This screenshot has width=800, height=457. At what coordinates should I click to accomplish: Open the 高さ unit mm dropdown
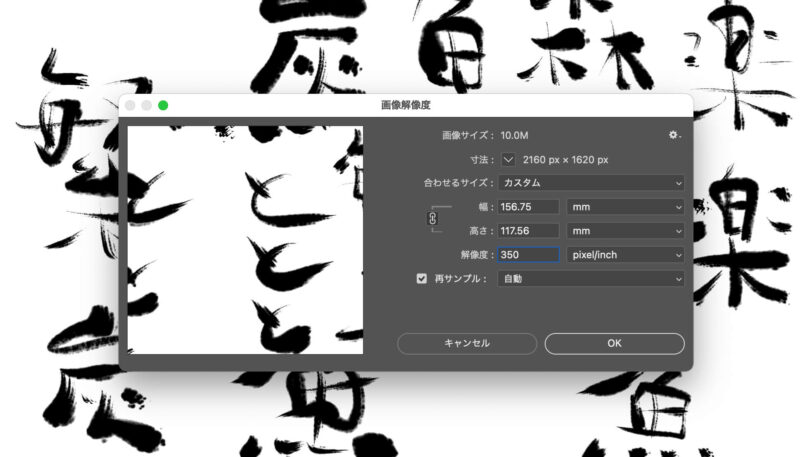[626, 231]
